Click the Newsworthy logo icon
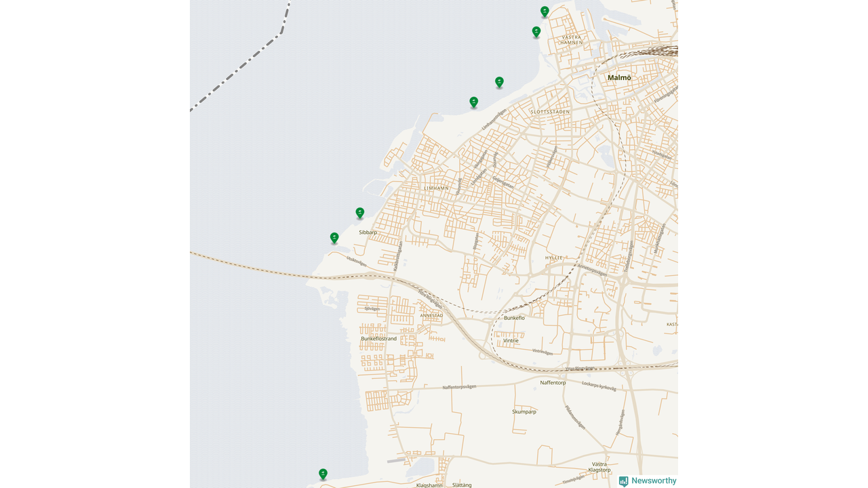The width and height of the screenshot is (868, 488). coord(623,481)
